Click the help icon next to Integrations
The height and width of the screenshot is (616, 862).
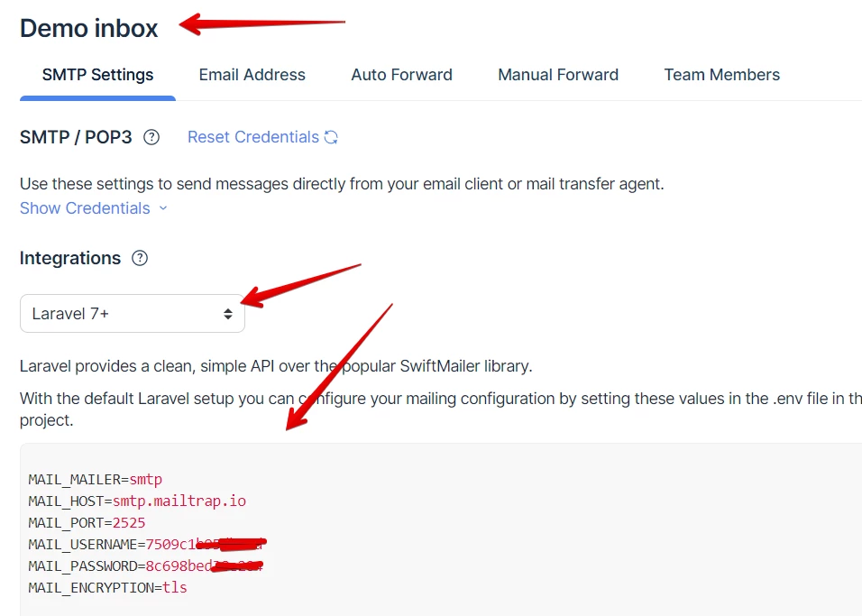pos(140,259)
